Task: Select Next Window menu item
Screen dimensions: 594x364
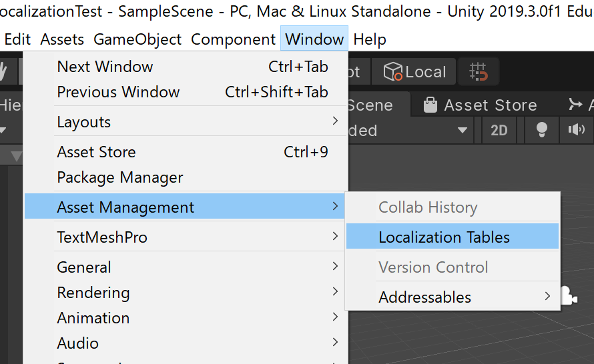Action: tap(105, 67)
